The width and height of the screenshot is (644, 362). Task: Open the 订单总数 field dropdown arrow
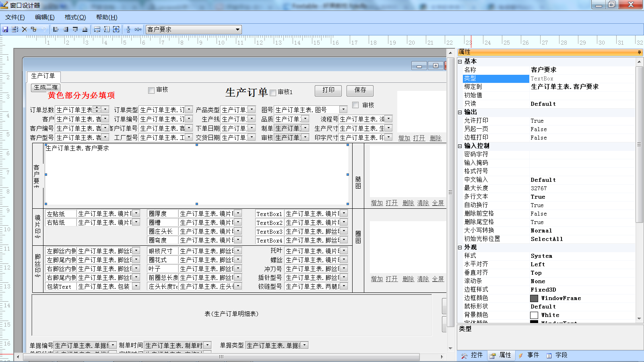pyautogui.click(x=105, y=109)
